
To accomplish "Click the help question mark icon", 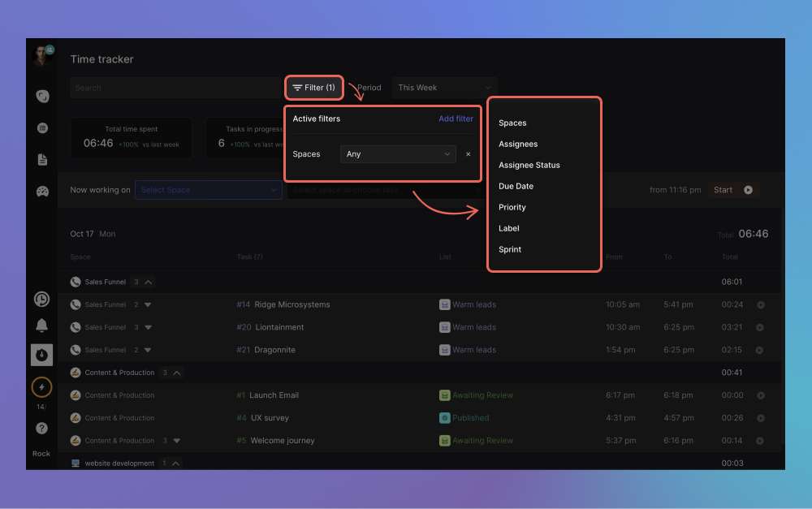I will [x=41, y=428].
